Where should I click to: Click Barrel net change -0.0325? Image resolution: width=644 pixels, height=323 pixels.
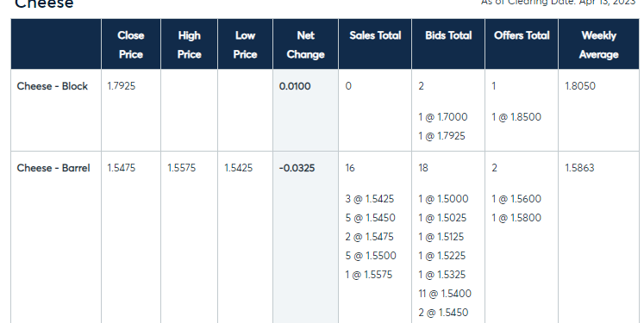(297, 168)
